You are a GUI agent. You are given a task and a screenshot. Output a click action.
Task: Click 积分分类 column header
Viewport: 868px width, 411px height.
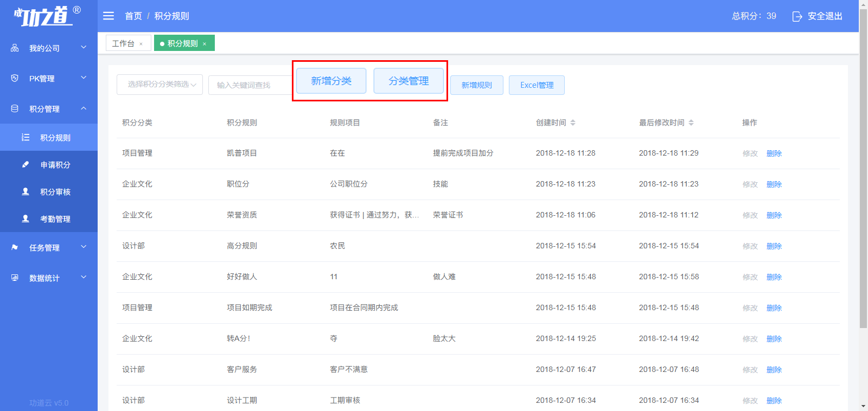137,123
